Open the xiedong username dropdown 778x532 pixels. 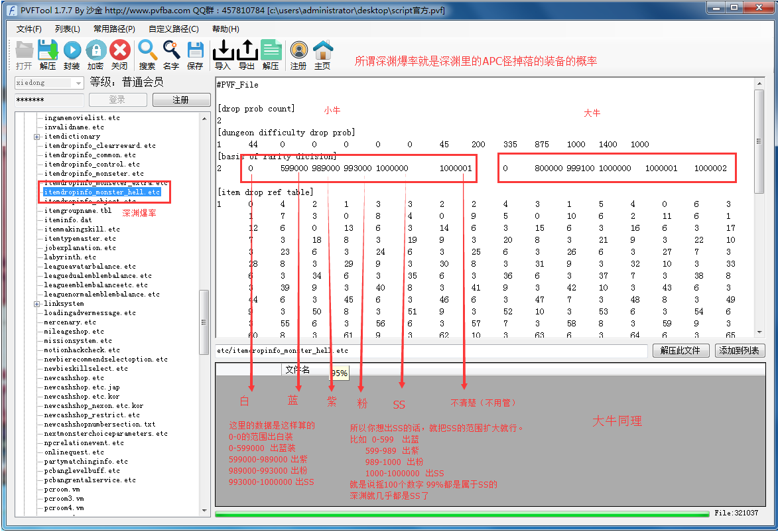[x=78, y=83]
